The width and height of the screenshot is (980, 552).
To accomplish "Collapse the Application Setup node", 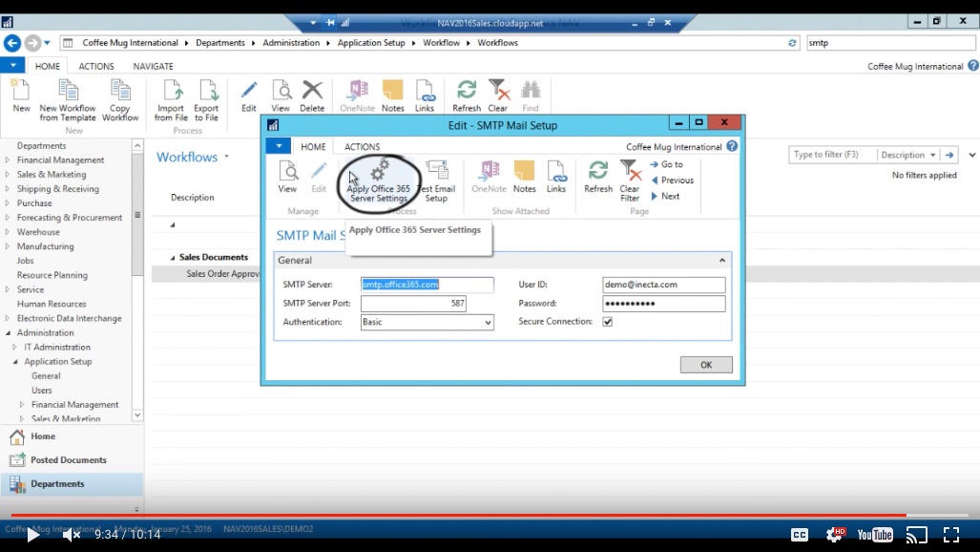I will coord(15,362).
